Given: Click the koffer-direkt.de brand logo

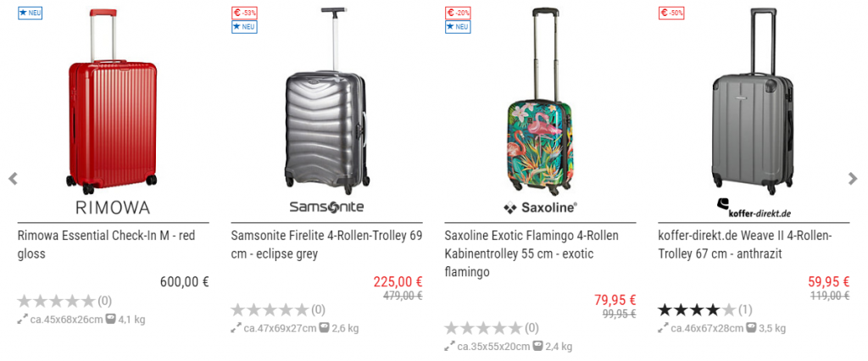Looking at the screenshot, I should pyautogui.click(x=754, y=208).
